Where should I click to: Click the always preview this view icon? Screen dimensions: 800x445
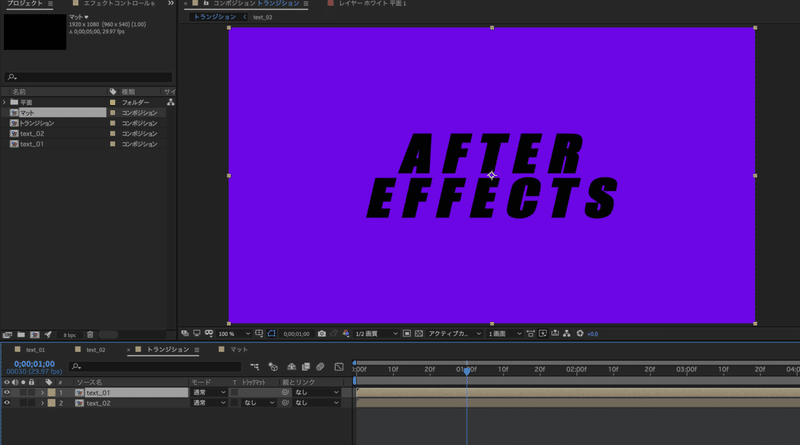185,334
